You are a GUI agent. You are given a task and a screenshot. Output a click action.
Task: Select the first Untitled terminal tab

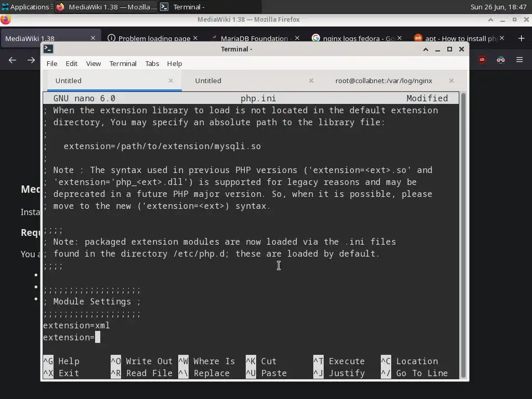[x=114, y=81]
